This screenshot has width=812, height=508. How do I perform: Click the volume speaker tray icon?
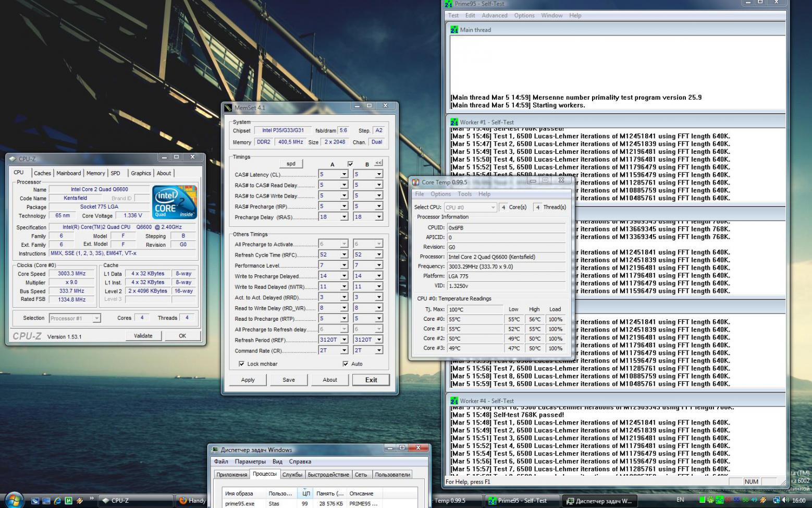(785, 500)
